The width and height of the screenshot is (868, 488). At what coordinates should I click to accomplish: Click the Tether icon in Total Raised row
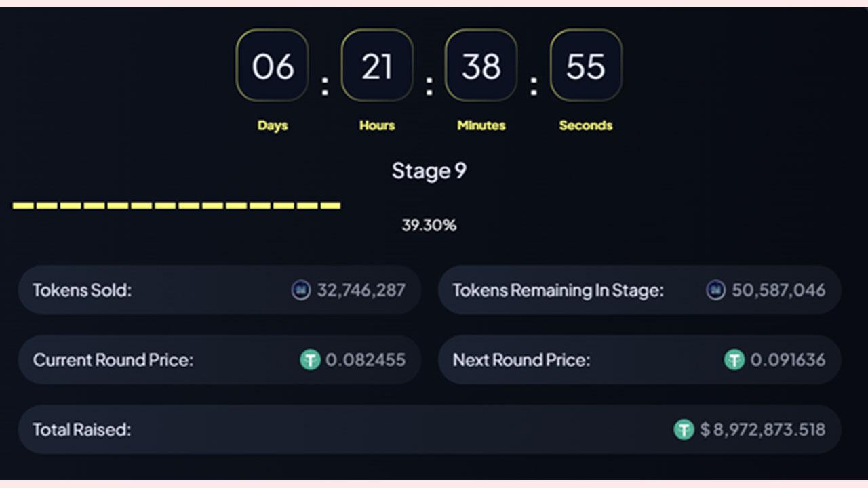click(x=684, y=430)
